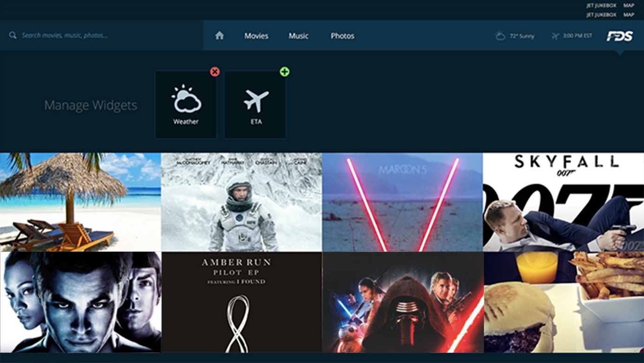Open the Maroon 5 V album
The width and height of the screenshot is (644, 363).
click(402, 202)
